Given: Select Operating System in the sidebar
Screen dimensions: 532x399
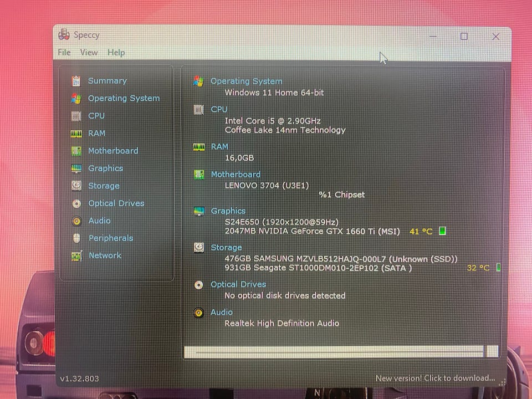Looking at the screenshot, I should [x=124, y=99].
